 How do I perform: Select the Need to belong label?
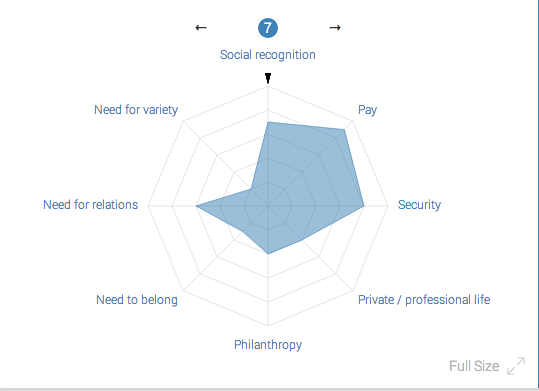pyautogui.click(x=137, y=300)
